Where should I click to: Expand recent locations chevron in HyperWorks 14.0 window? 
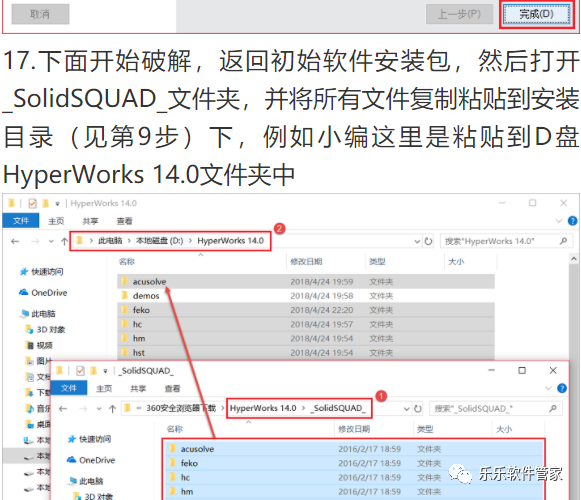pos(51,242)
